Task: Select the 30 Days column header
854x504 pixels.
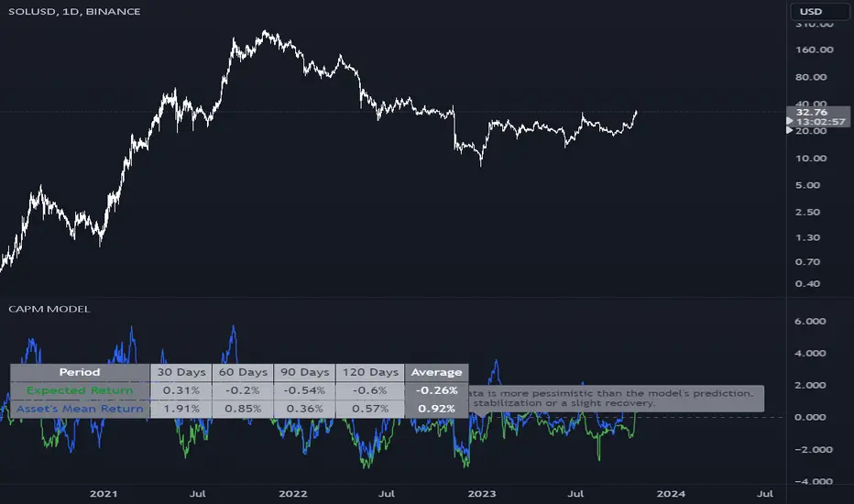Action: [x=181, y=372]
